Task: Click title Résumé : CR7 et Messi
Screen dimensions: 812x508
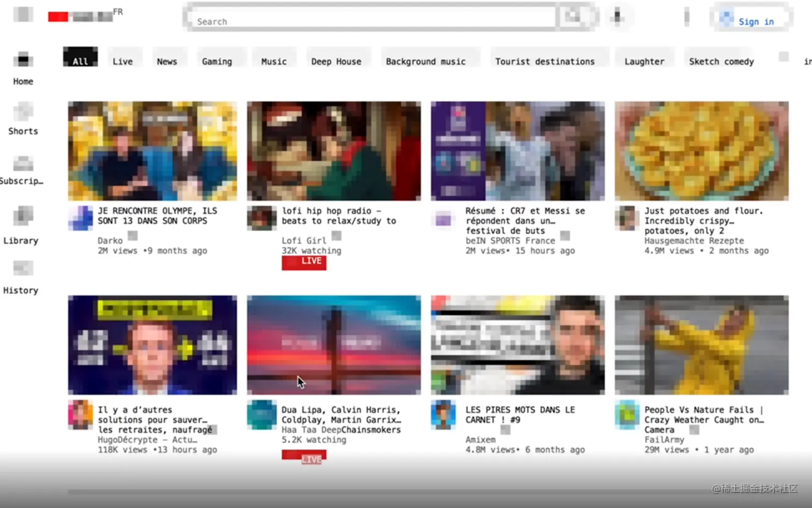Action: 525,220
